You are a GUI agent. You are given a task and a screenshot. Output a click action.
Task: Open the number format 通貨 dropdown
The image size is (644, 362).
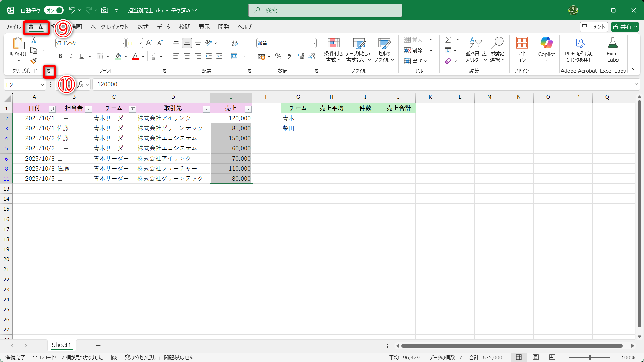coord(314,43)
